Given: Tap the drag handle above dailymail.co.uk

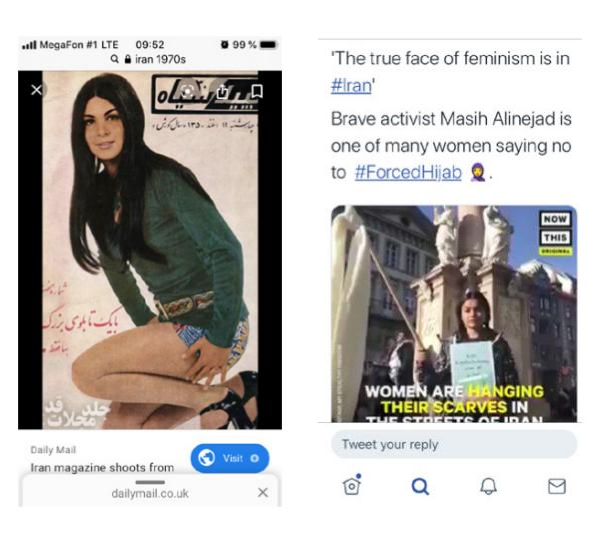Looking at the screenshot, I should point(150,482).
